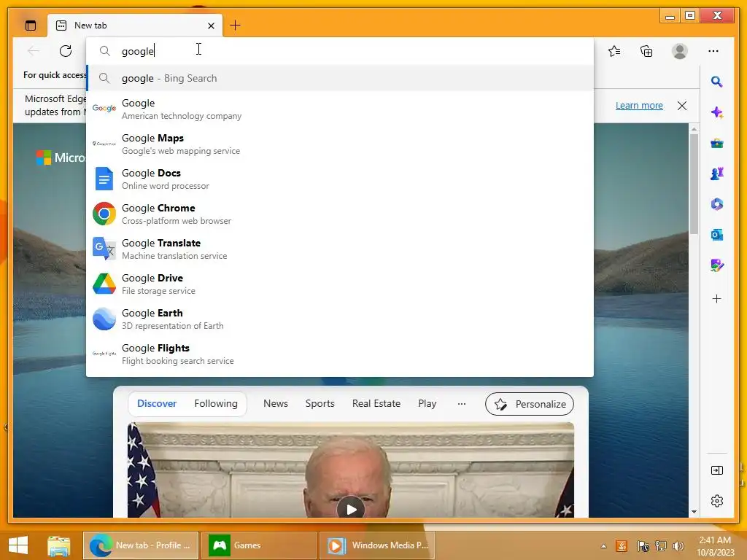Viewport: 747px width, 560px height.
Task: Open File Explorer from taskbar
Action: pyautogui.click(x=59, y=545)
